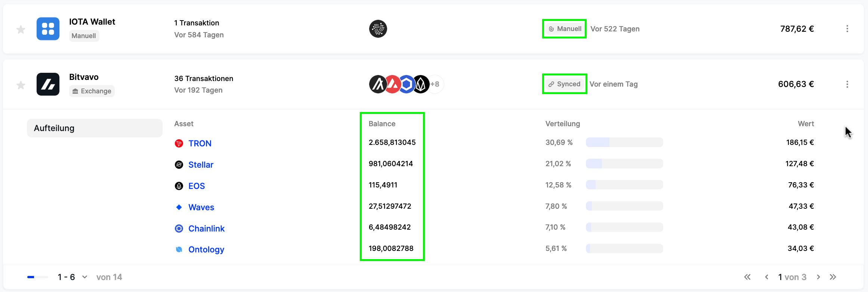Viewport: 868px width, 292px height.
Task: Jump to first page double arrow
Action: coord(747,277)
